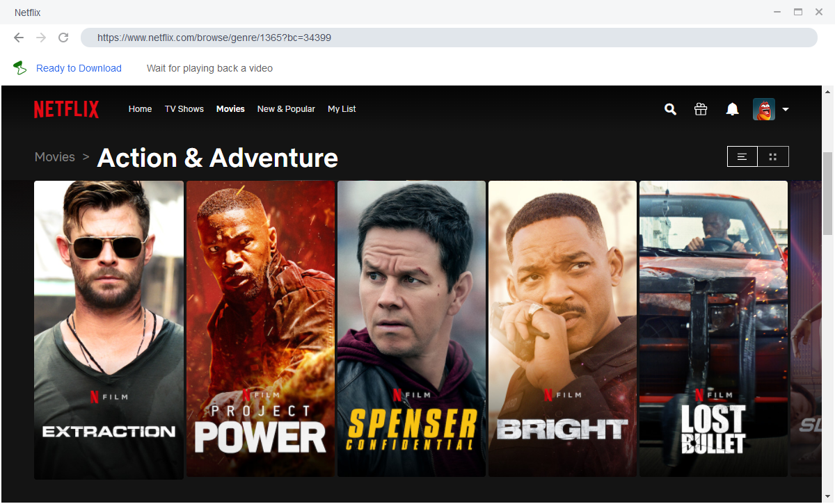
Task: Expand the profile dropdown arrow
Action: click(x=786, y=109)
